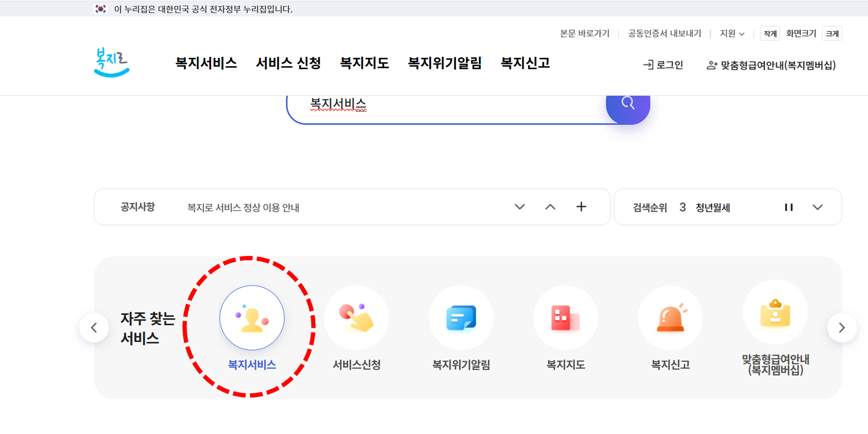Click 크게 to enlarge screen size
The height and width of the screenshot is (434, 868).
click(832, 33)
